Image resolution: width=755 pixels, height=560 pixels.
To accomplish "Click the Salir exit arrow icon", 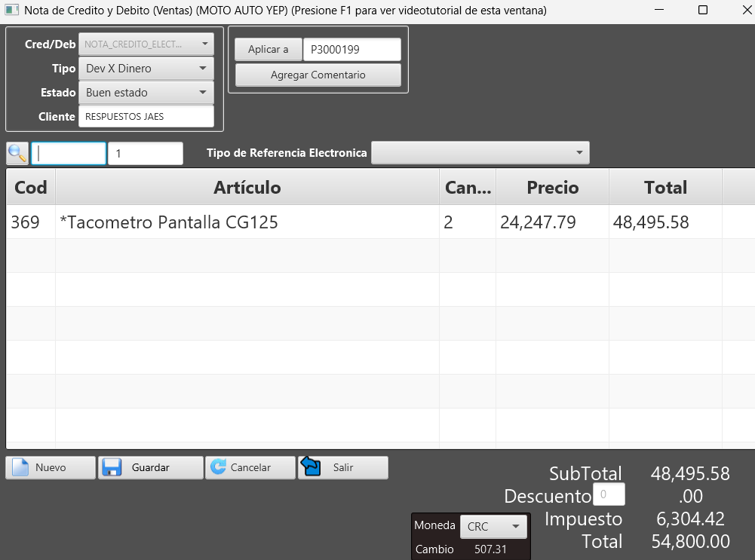I will click(311, 467).
